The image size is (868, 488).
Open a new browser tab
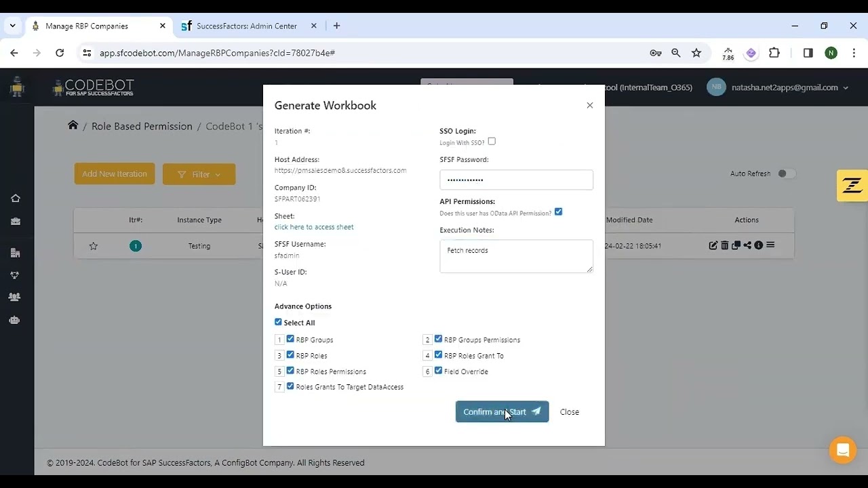[337, 26]
